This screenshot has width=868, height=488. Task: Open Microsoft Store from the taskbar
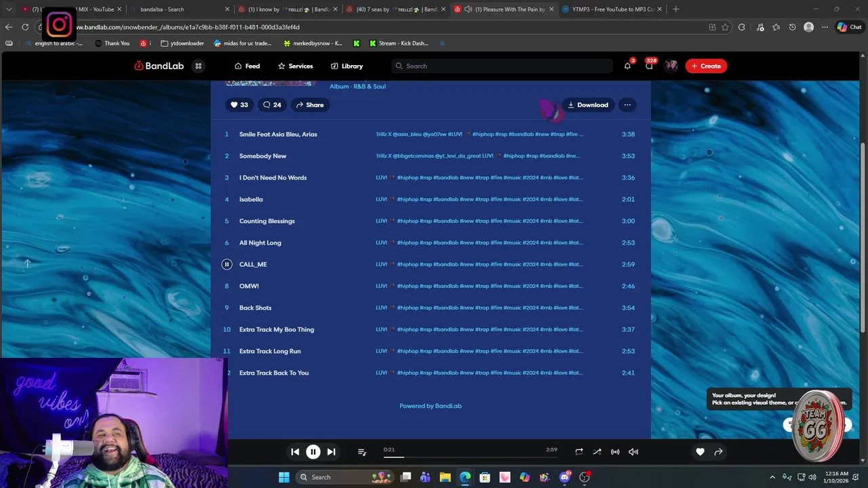(x=485, y=477)
